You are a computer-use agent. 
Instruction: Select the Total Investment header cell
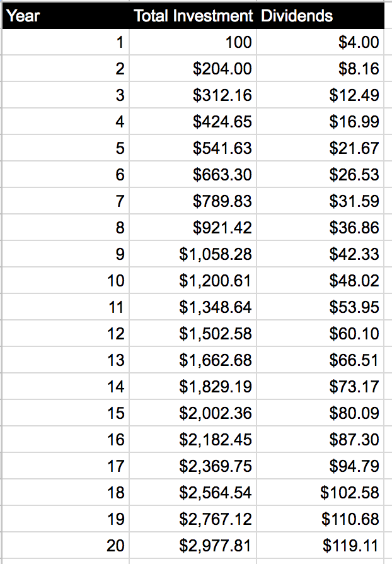point(193,16)
